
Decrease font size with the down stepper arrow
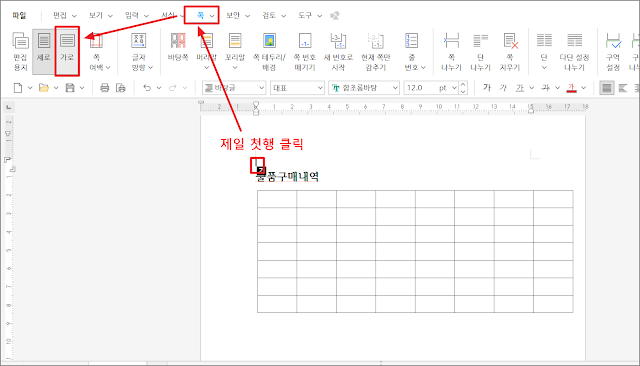(x=463, y=91)
